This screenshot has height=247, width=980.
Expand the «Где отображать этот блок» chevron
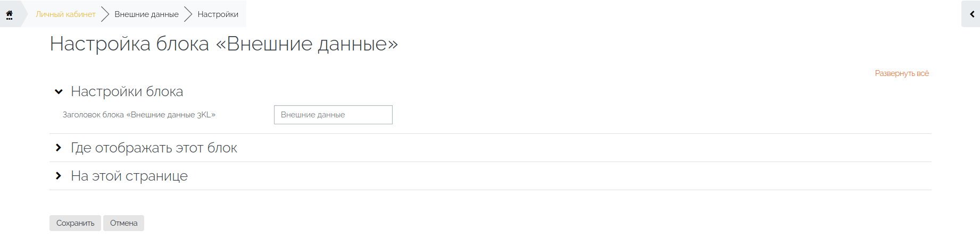click(59, 148)
